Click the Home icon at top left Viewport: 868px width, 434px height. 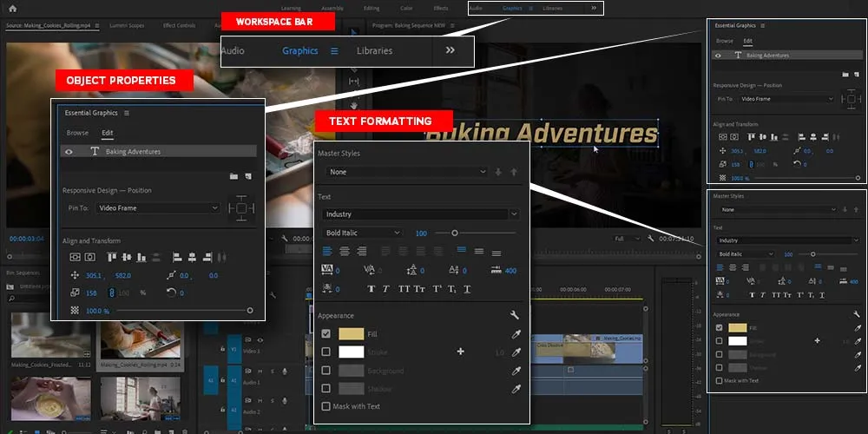point(13,9)
